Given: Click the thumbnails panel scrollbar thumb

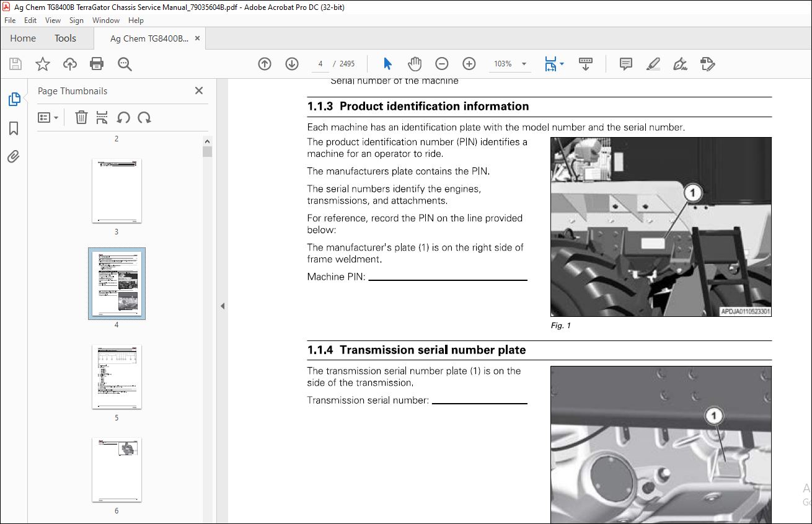Looking at the screenshot, I should (x=207, y=152).
